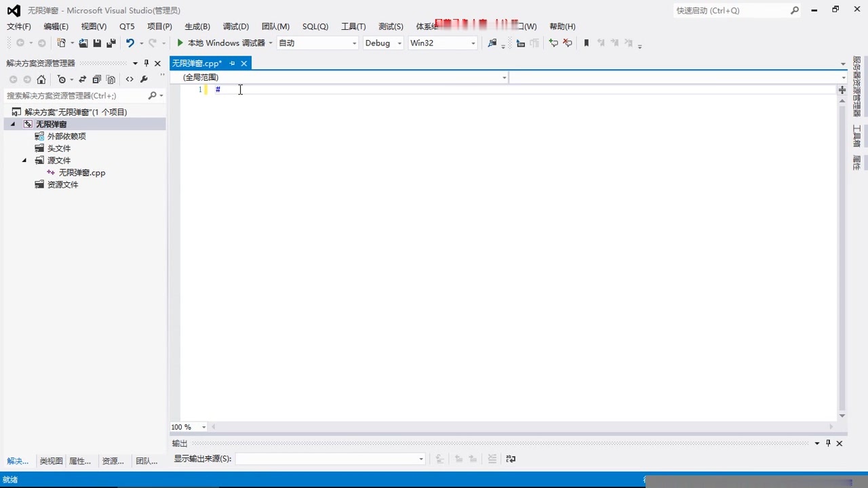Open the 文件(F) menu
The image size is (868, 488).
click(19, 26)
